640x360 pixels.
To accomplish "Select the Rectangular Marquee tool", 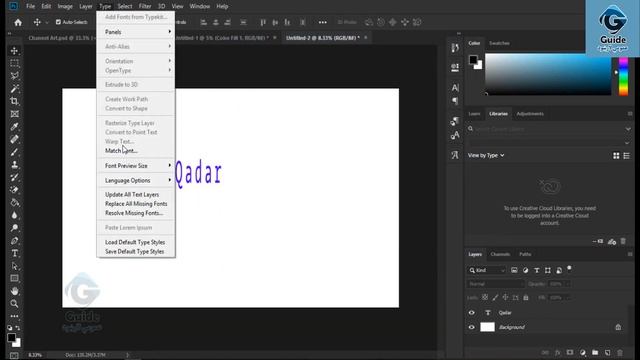I will click(14, 63).
